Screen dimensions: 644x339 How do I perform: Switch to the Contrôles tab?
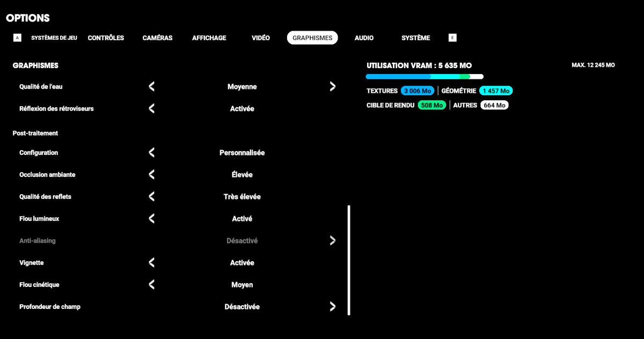[106, 38]
